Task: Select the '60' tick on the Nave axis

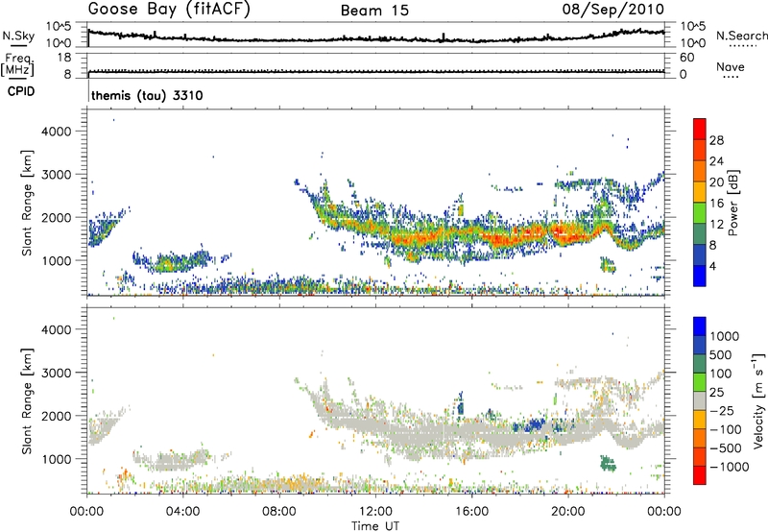Action: (687, 58)
